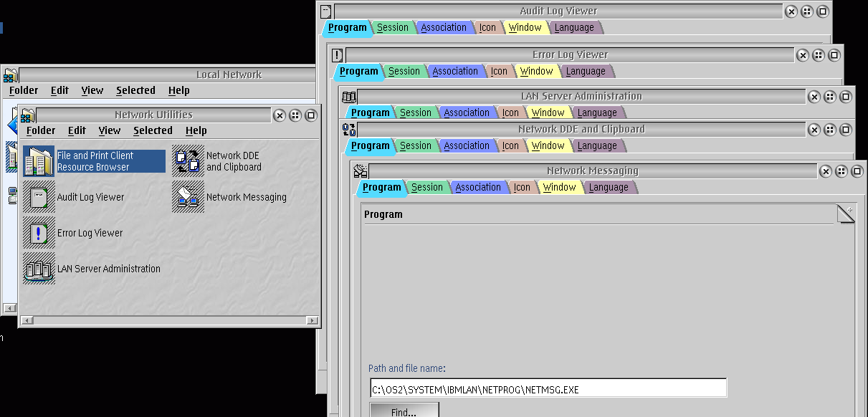
Task: Click the Error Log Viewer title-bar icon
Action: point(338,55)
